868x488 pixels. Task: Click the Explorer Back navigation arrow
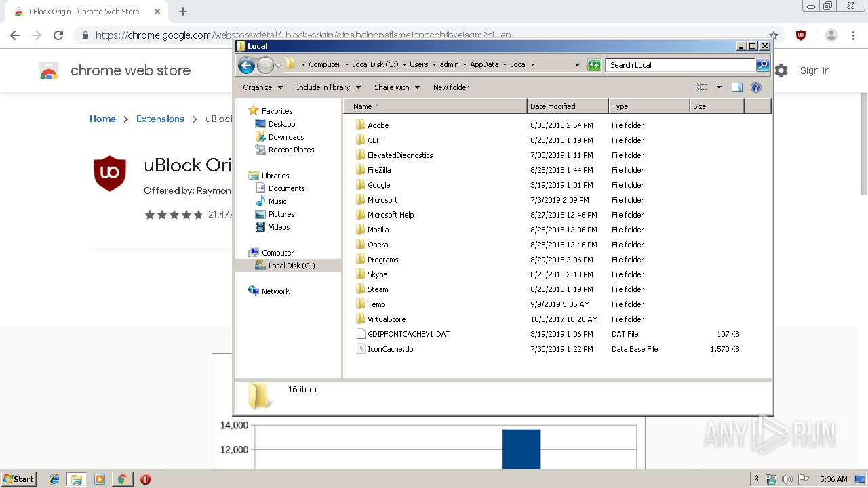tap(246, 65)
